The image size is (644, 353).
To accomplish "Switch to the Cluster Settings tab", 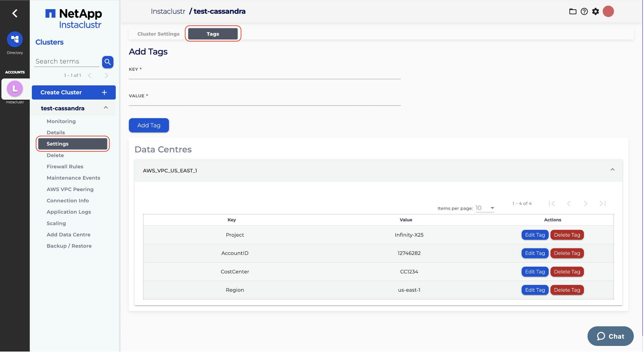I will [158, 34].
